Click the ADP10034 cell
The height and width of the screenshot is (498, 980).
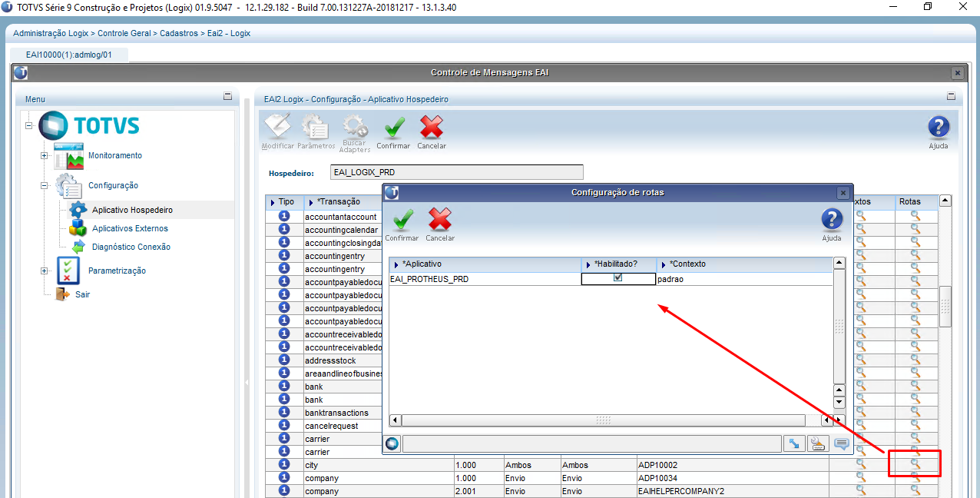pos(732,478)
